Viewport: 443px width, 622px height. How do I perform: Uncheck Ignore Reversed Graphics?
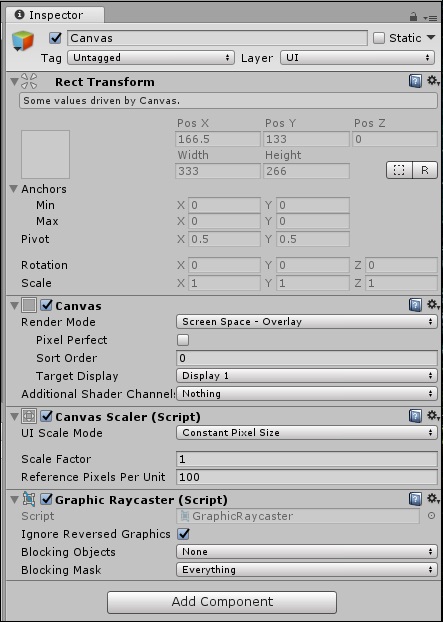[x=183, y=534]
